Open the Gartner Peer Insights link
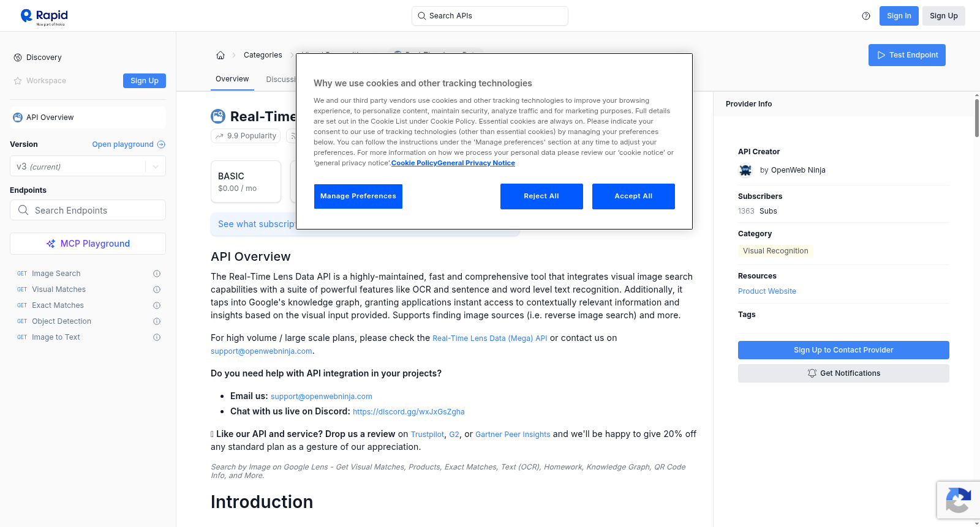 coord(513,435)
